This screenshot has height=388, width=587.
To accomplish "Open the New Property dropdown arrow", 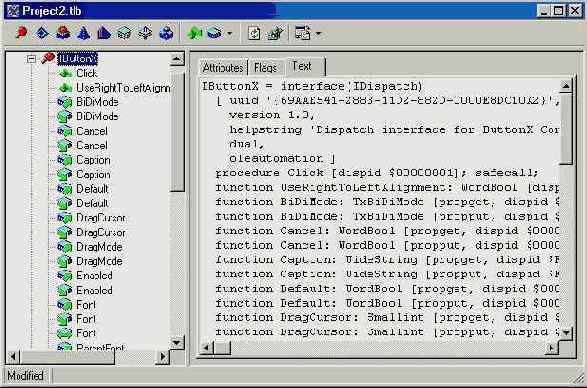I will [x=229, y=33].
